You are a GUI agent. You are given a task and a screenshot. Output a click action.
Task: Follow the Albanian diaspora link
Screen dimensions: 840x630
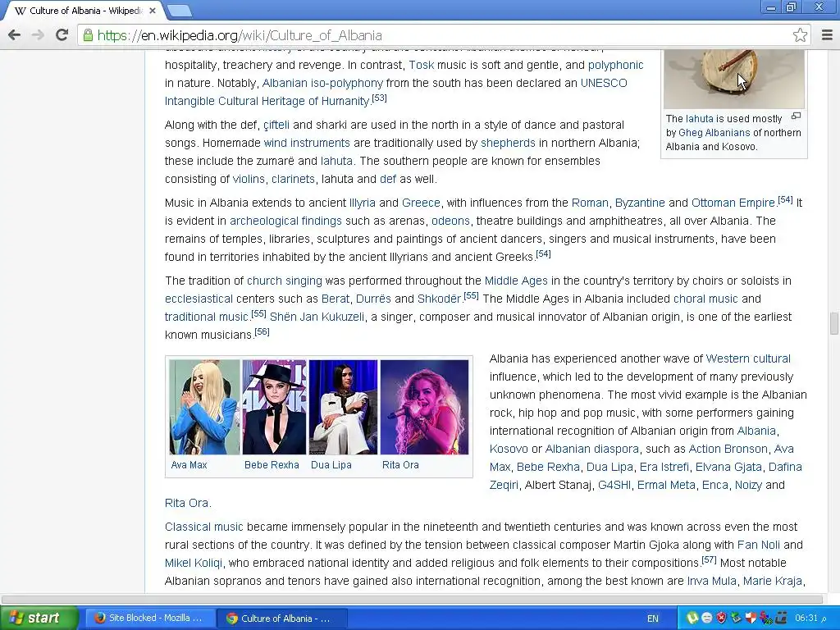pos(592,449)
